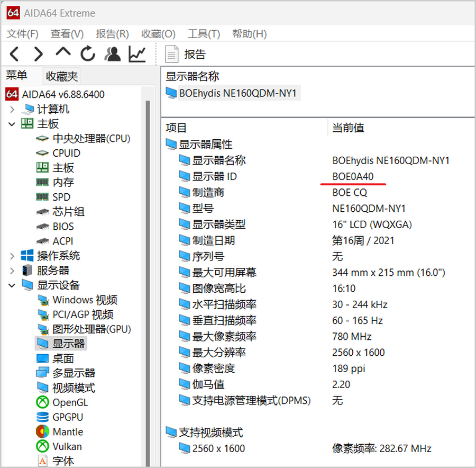The image size is (476, 468).
Task: Select the 视频模式 tree item
Action: click(x=66, y=388)
